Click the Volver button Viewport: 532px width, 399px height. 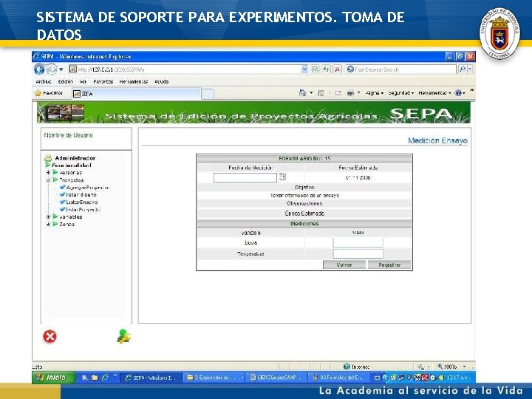coord(344,265)
